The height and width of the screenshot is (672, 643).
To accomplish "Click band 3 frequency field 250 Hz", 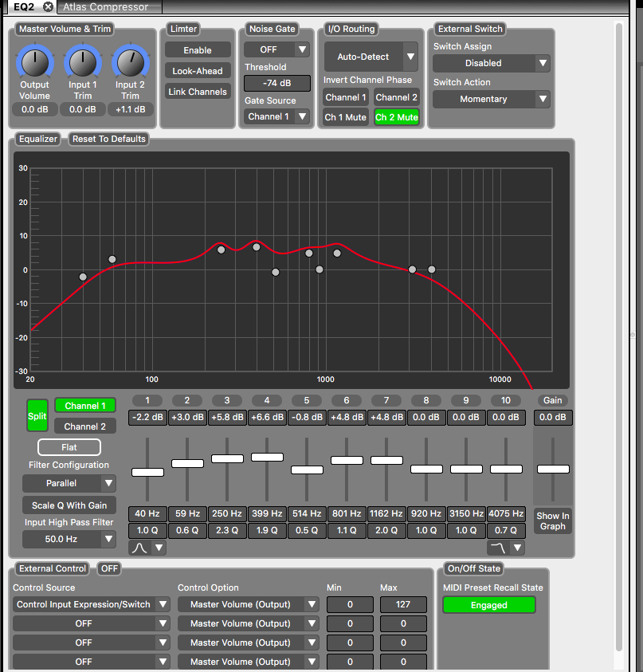I will coord(227,513).
